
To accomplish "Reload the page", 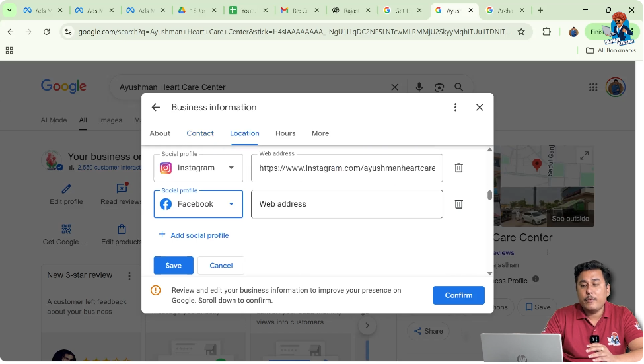I will point(46,32).
